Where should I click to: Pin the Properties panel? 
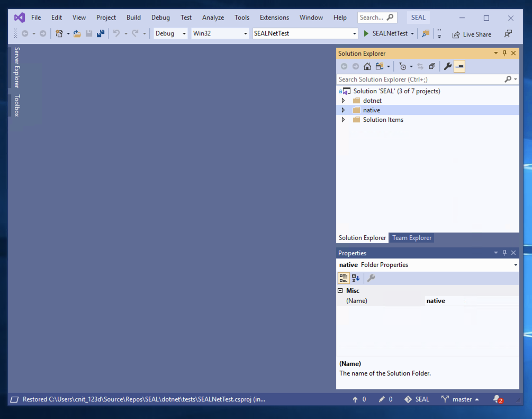point(504,253)
